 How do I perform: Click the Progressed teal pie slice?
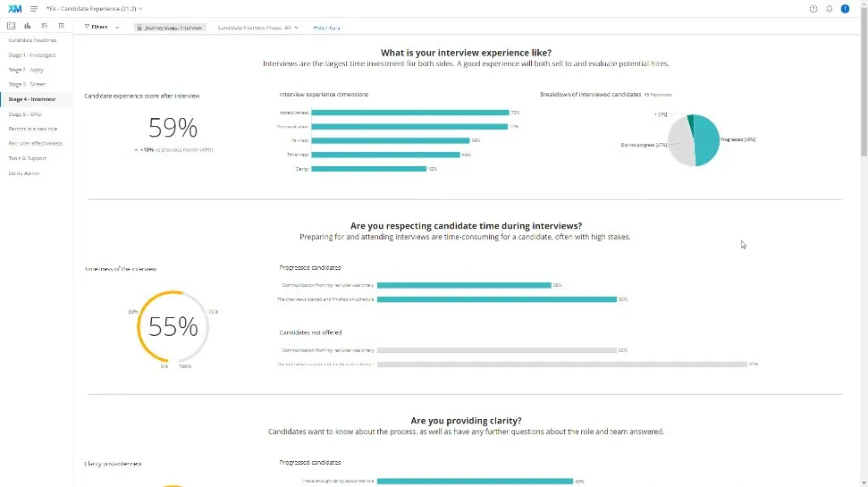pos(707,141)
